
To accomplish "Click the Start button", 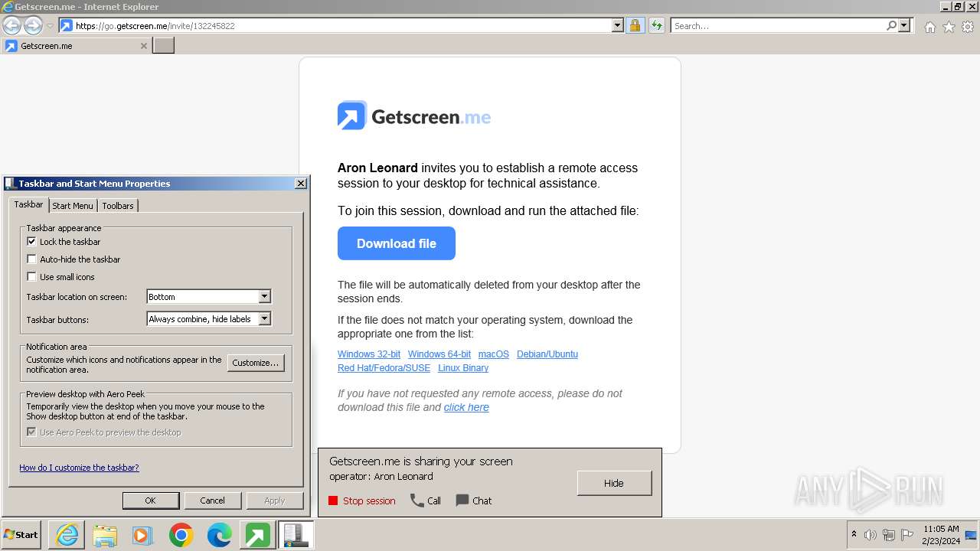I will coord(21,535).
